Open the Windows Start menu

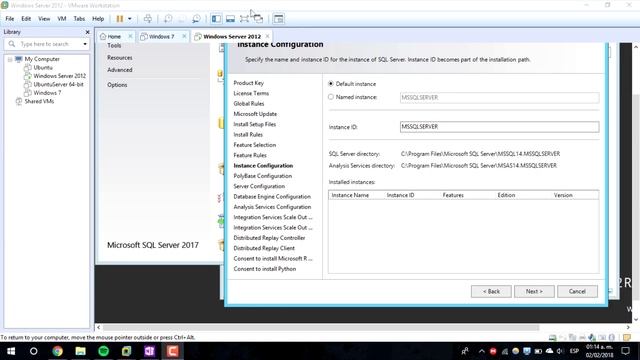[11, 351]
